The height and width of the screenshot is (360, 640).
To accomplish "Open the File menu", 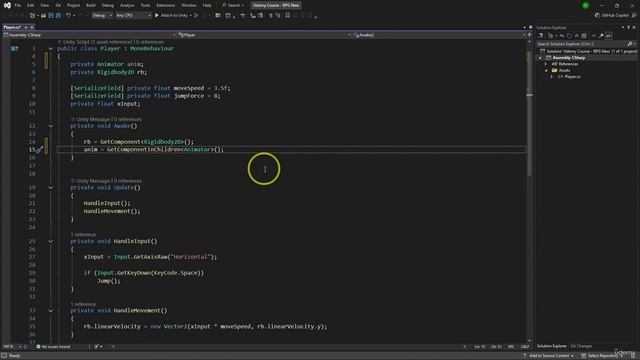I will [18, 5].
